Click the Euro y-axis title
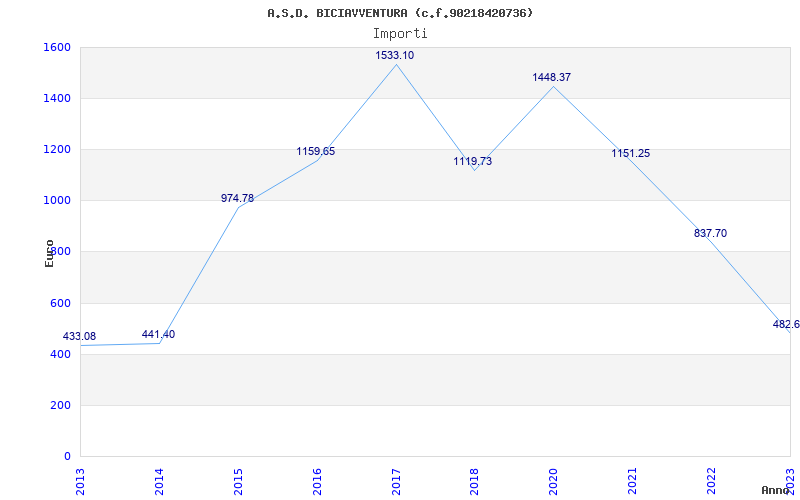The width and height of the screenshot is (800, 500). (x=49, y=253)
